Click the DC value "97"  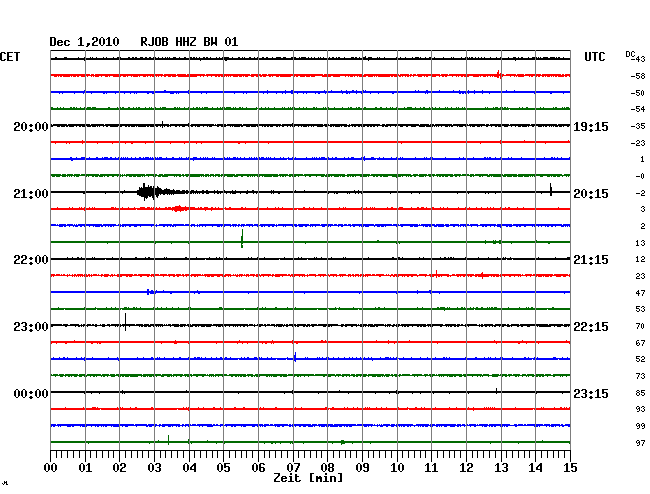640,443
